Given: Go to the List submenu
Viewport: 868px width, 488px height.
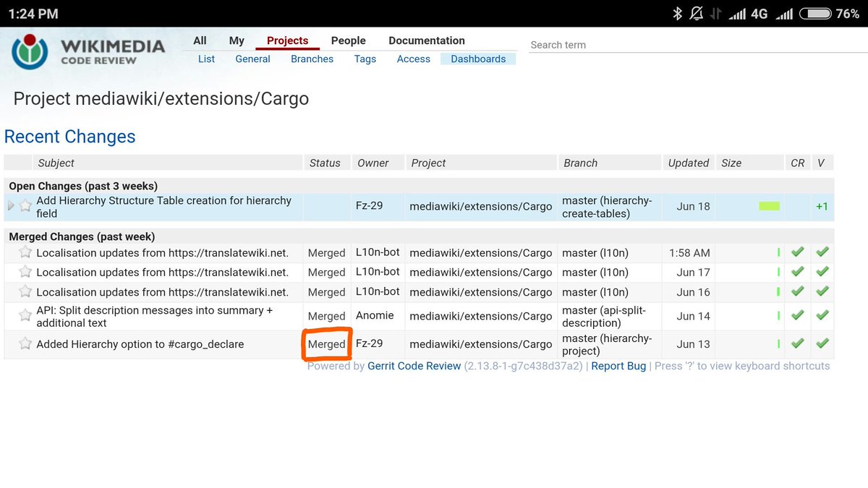Looking at the screenshot, I should 206,59.
